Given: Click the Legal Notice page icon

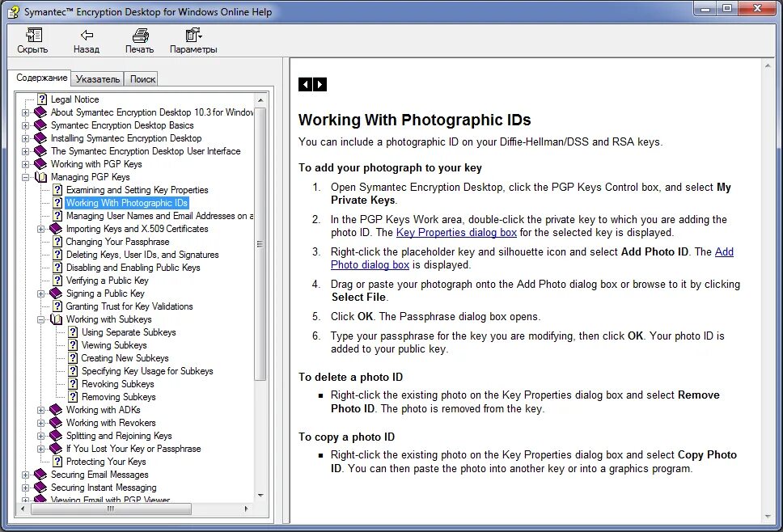Looking at the screenshot, I should (42, 99).
